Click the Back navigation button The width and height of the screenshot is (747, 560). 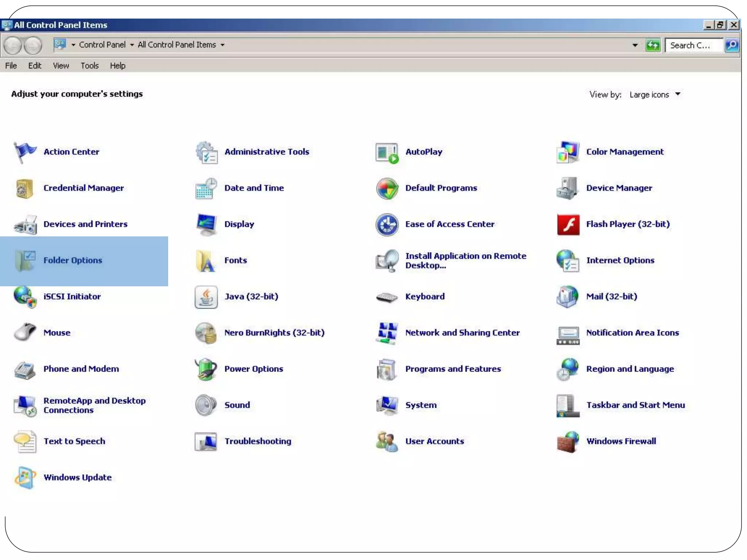[13, 46]
